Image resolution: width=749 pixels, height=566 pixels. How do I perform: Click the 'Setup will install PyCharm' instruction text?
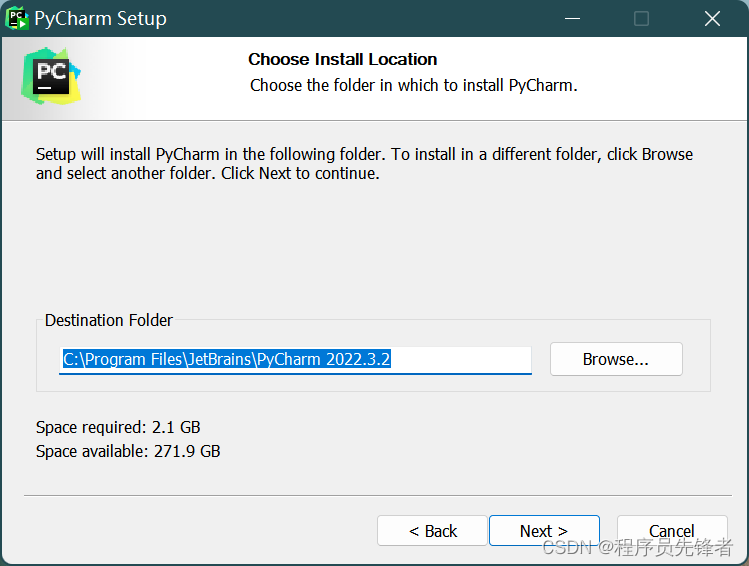click(x=364, y=164)
